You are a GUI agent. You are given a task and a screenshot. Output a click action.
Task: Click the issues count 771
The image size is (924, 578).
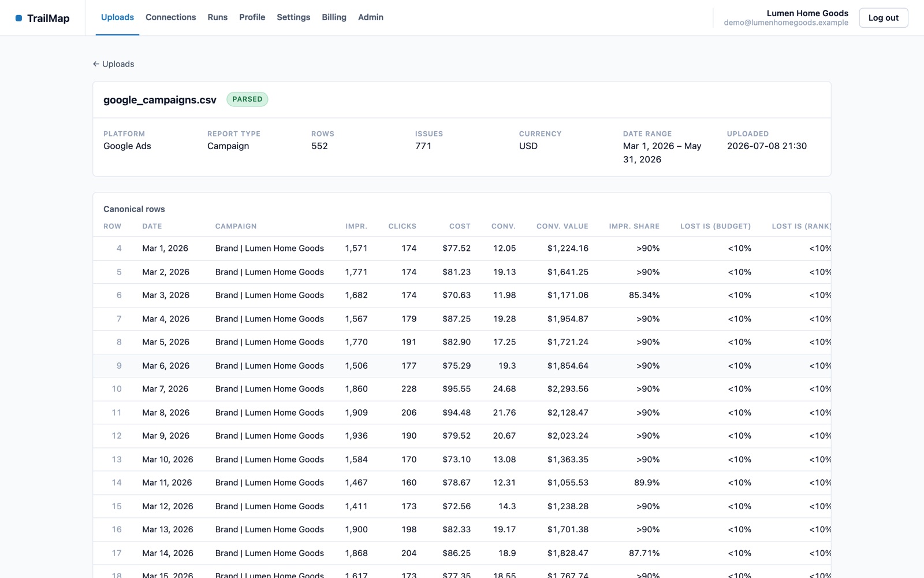click(423, 146)
